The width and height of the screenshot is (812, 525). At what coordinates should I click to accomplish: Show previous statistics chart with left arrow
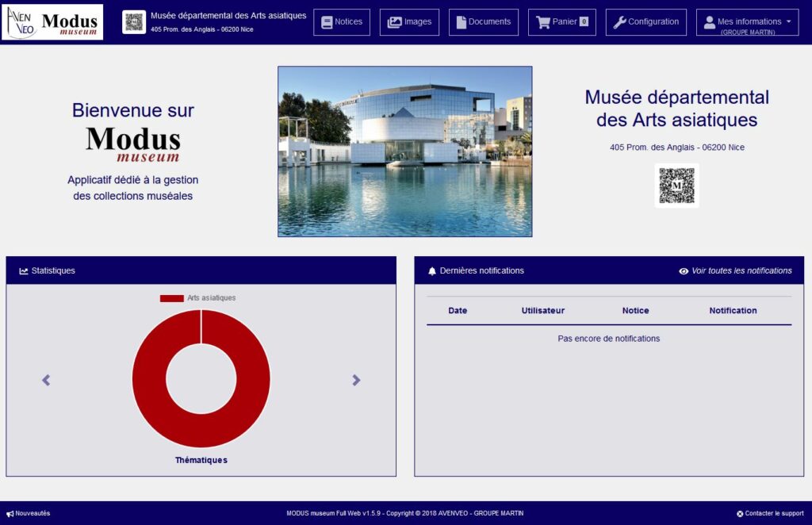pos(46,381)
